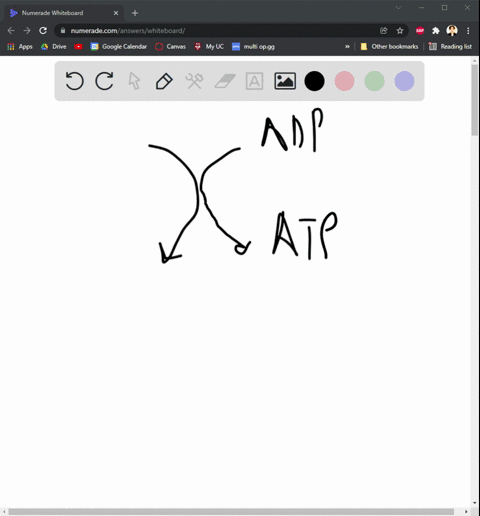Open the tab search chevron
Screen dimensions: 480x516
pos(398,7)
